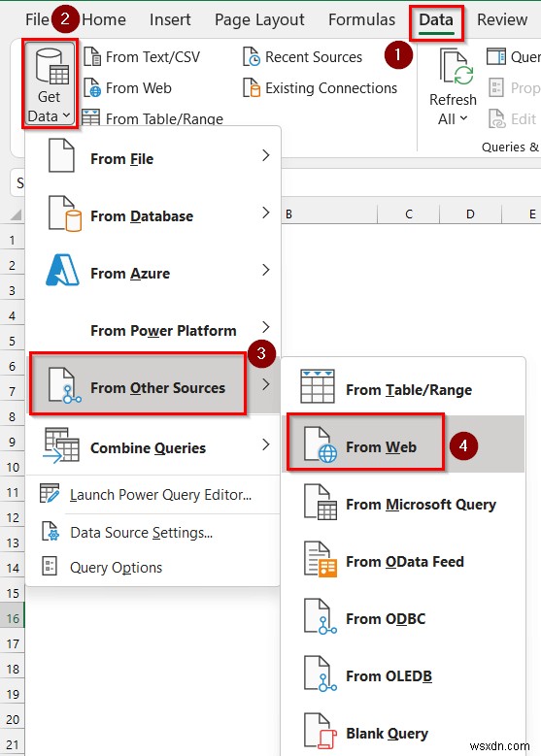Switch to the Formulas ribbon tab
Screen dimensions: 541x756
click(361, 19)
